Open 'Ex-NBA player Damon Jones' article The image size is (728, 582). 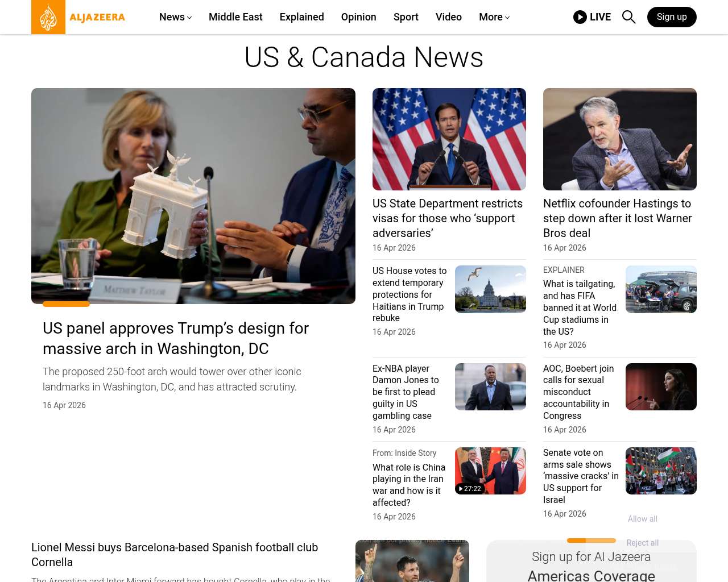click(406, 392)
